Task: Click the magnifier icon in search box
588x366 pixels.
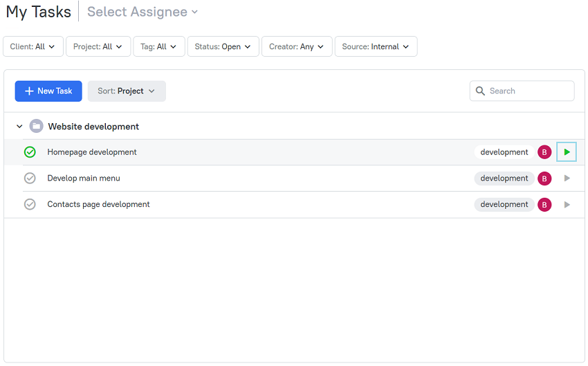Action: click(x=479, y=91)
